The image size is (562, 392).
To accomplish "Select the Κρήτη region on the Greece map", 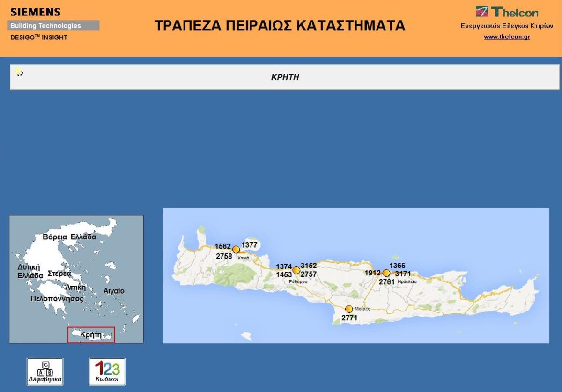I will click(91, 335).
